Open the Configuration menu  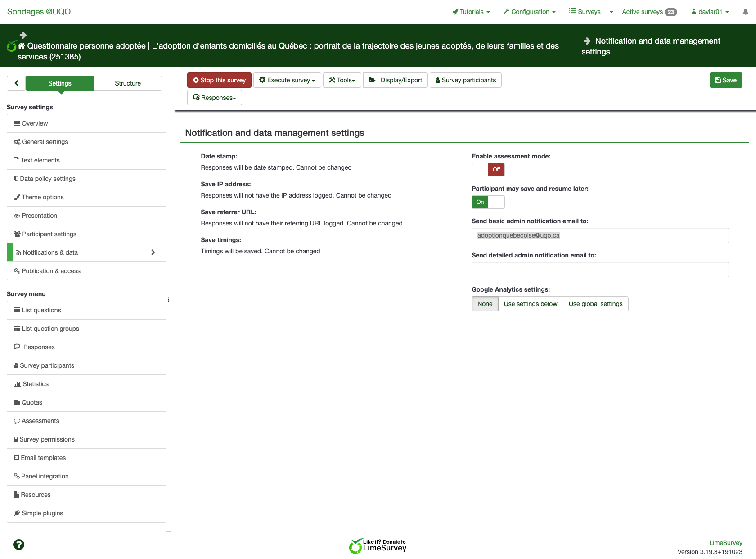point(530,12)
